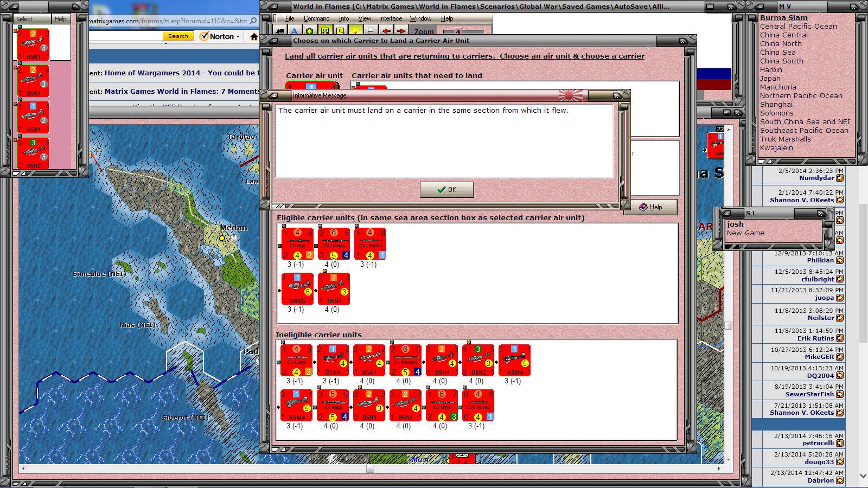Open the Info menu
The height and width of the screenshot is (488, 868).
[344, 18]
